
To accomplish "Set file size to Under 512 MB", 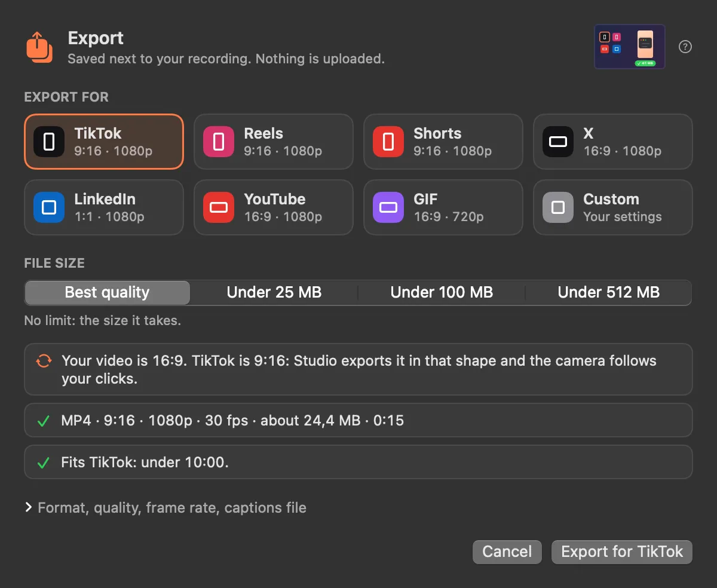I will click(x=608, y=293).
